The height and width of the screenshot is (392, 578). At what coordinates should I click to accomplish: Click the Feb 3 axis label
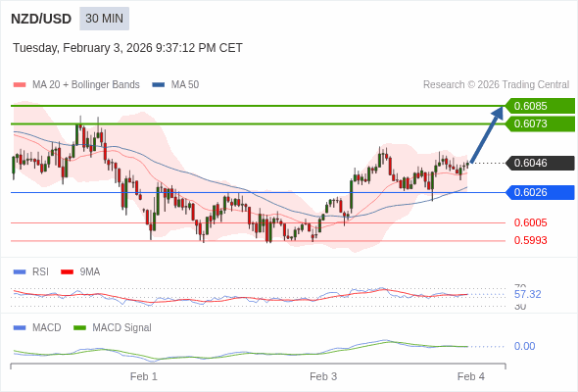click(x=323, y=376)
